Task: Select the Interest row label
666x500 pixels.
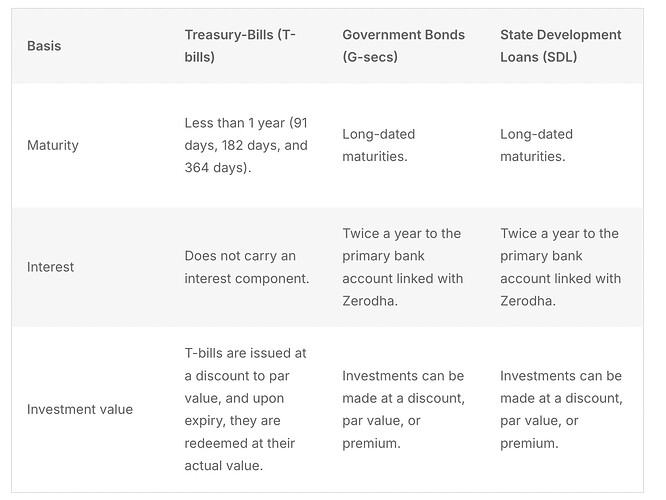Action: pyautogui.click(x=50, y=267)
